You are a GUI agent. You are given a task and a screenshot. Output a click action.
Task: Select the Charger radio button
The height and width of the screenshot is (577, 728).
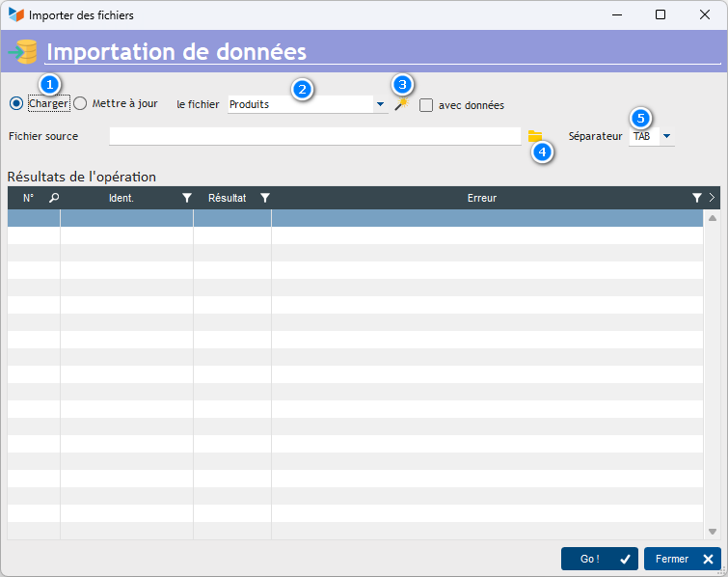16,104
